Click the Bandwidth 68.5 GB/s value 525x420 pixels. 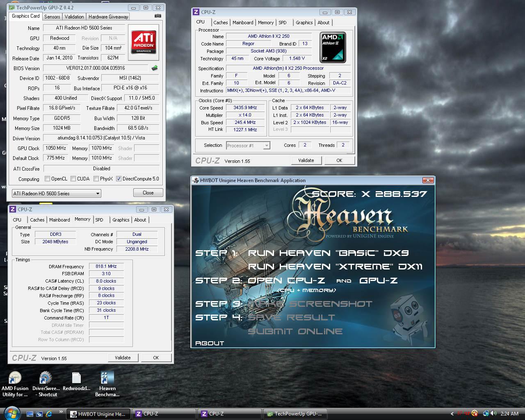(138, 128)
